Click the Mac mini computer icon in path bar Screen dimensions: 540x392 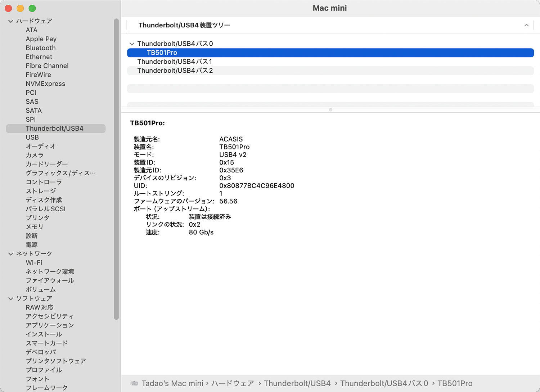click(x=134, y=383)
